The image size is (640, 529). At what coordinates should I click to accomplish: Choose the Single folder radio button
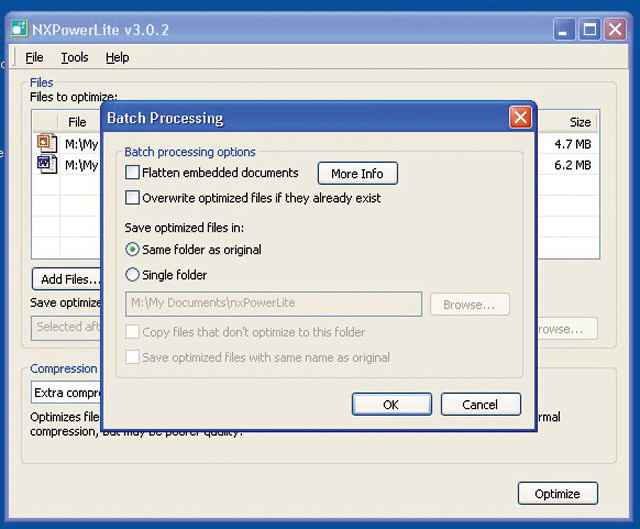pyautogui.click(x=132, y=275)
